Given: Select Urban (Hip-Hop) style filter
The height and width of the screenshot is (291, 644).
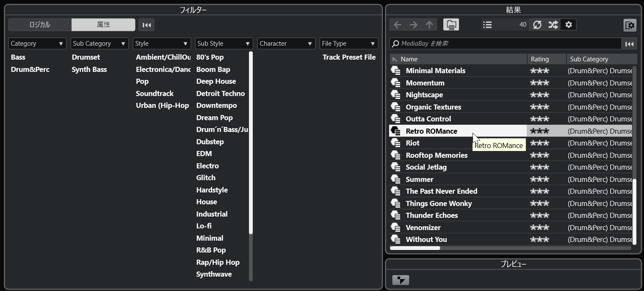Looking at the screenshot, I should [x=162, y=105].
